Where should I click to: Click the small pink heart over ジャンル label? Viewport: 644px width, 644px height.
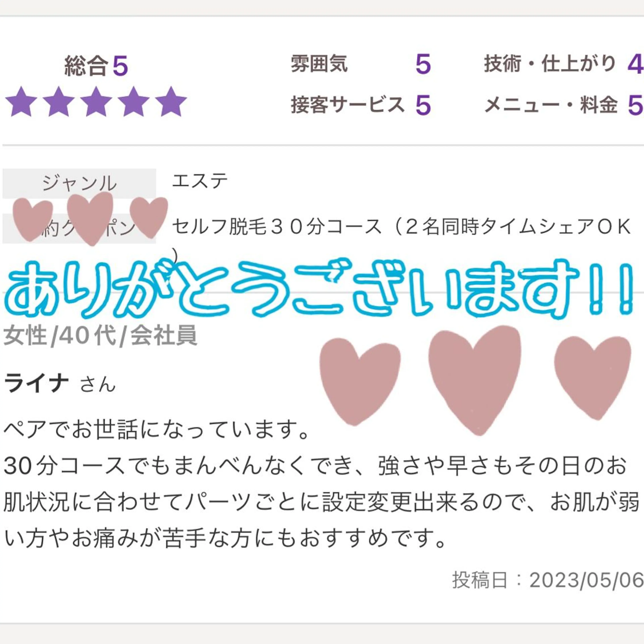[x=90, y=219]
